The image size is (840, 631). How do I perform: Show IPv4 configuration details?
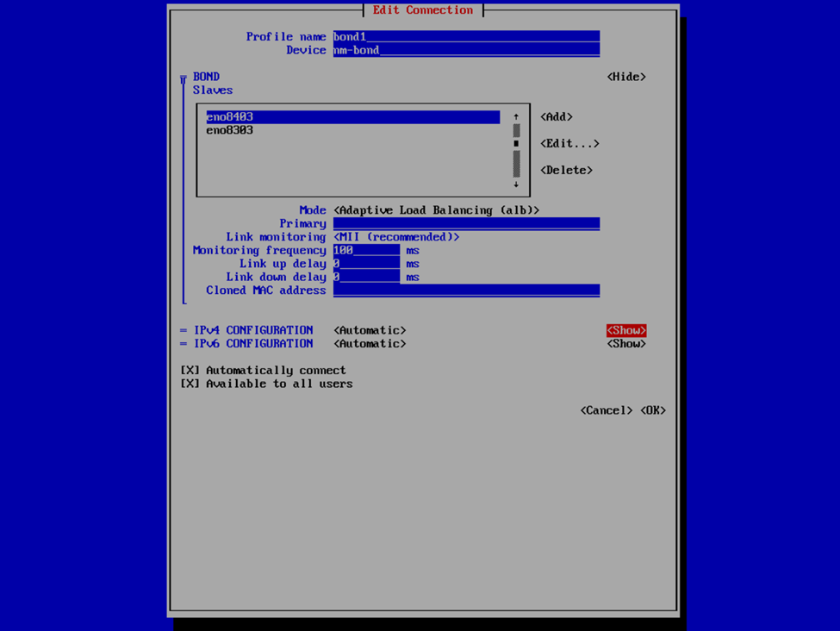[x=626, y=330]
